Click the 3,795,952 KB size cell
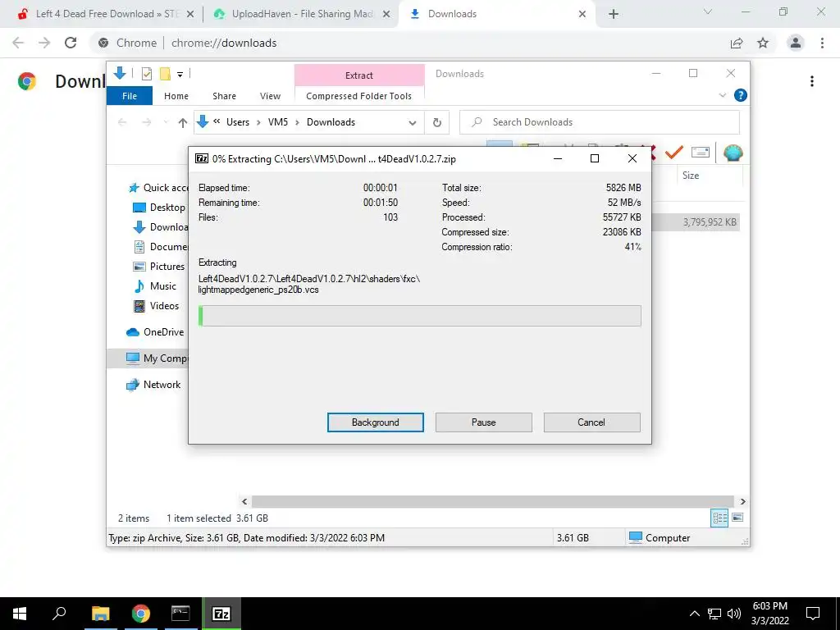 [710, 221]
